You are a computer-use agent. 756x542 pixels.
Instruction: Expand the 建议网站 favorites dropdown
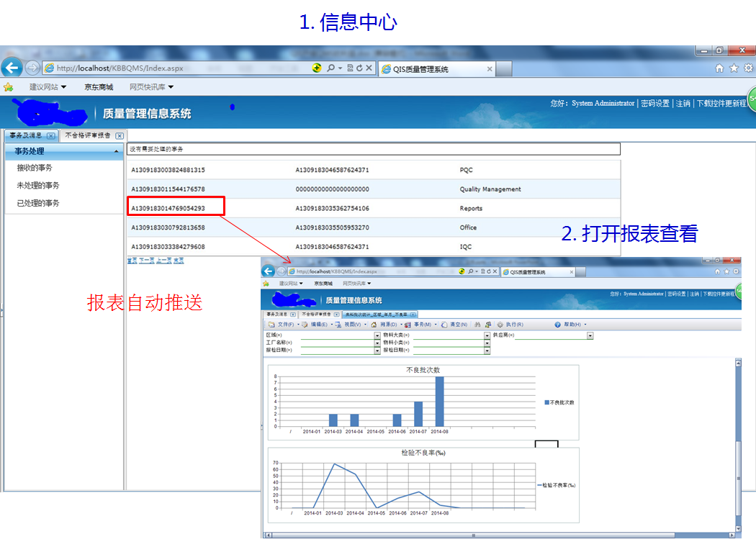click(x=48, y=87)
